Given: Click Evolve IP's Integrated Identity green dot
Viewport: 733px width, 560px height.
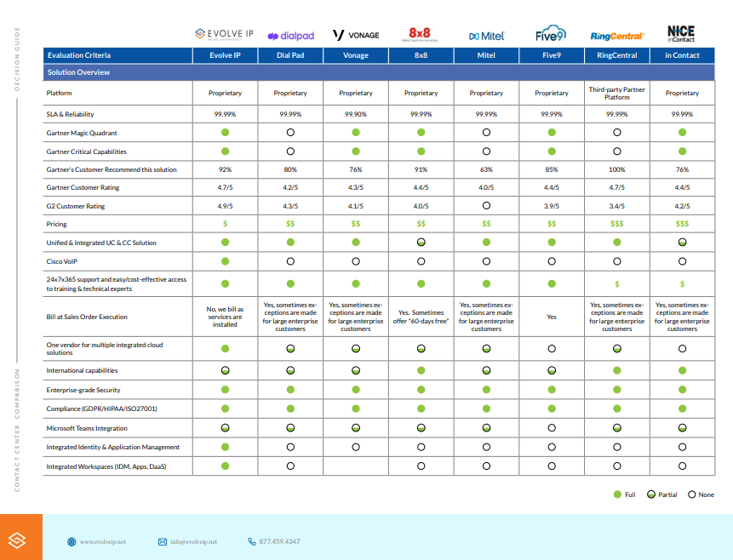Looking at the screenshot, I should [226, 447].
